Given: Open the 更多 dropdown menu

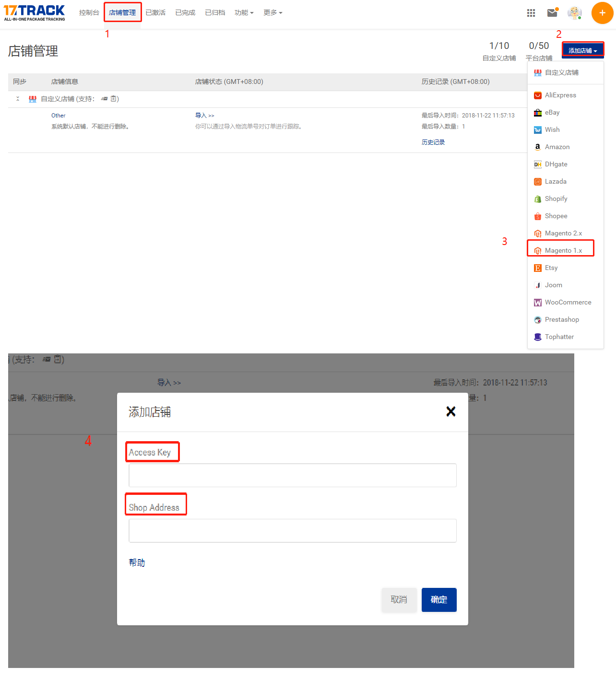Looking at the screenshot, I should (272, 12).
